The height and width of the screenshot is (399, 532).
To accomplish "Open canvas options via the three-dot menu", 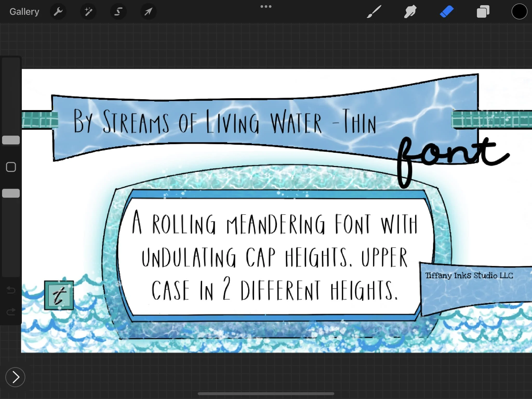I will 266,6.
